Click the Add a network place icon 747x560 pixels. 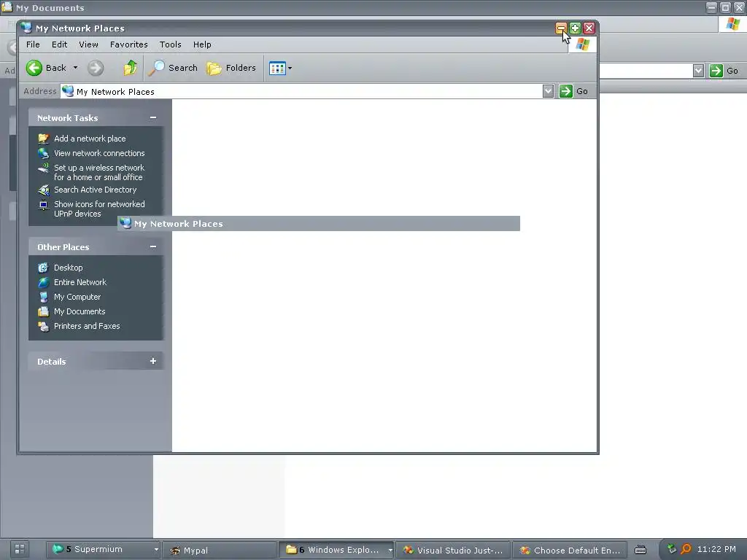(43, 139)
